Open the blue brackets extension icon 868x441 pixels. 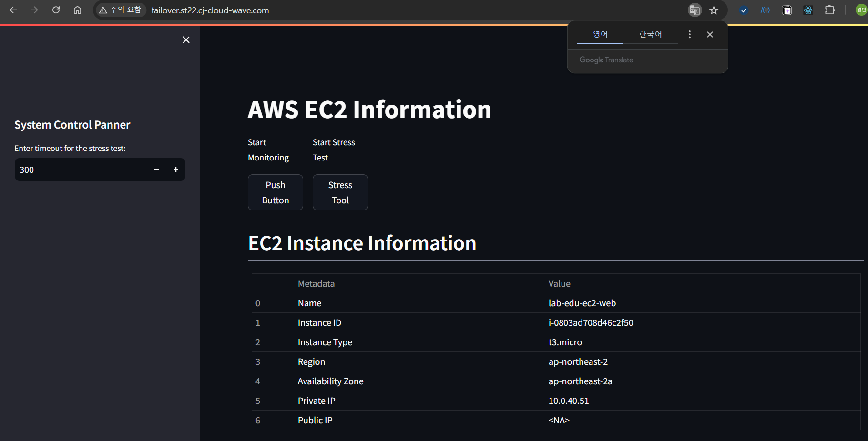(765, 10)
